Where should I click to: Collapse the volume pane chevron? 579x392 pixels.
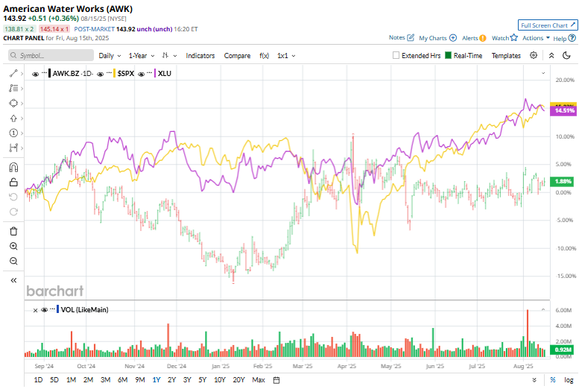pyautogui.click(x=543, y=309)
